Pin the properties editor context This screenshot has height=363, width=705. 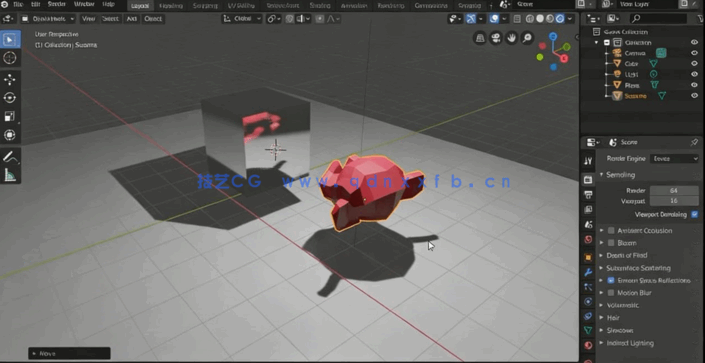pyautogui.click(x=694, y=142)
